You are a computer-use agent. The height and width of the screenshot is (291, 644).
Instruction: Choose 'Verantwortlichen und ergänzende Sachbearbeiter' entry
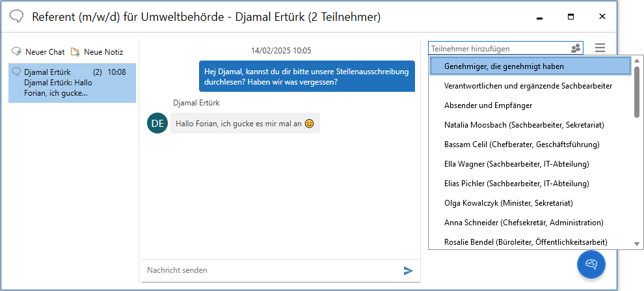528,85
